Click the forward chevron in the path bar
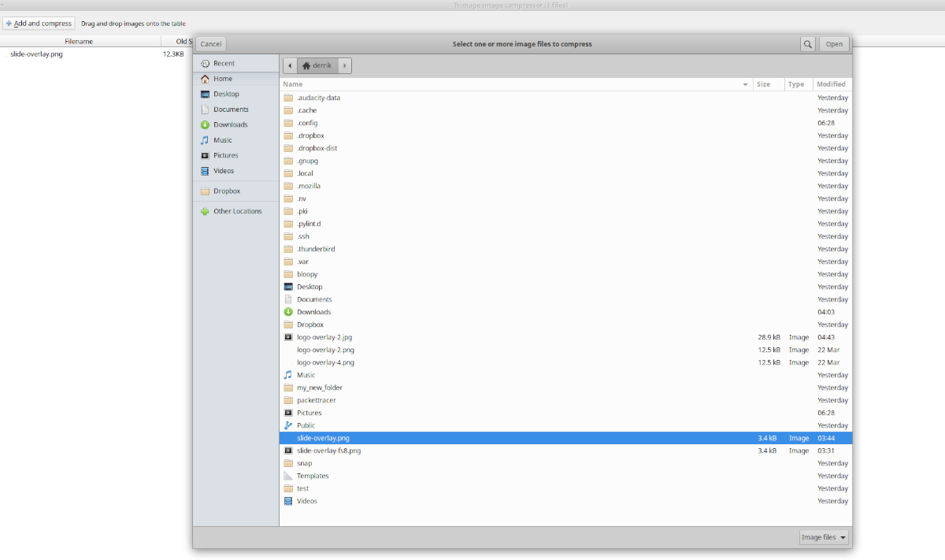 click(x=344, y=65)
